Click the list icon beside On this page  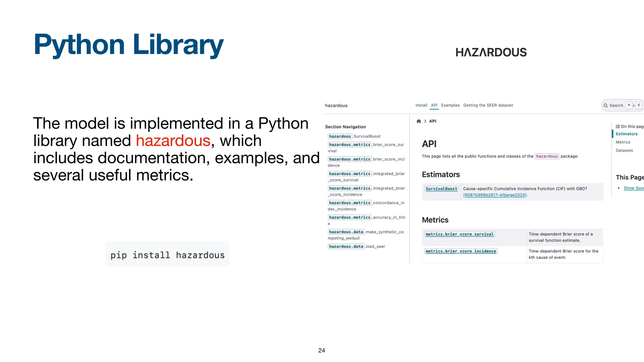pos(618,127)
